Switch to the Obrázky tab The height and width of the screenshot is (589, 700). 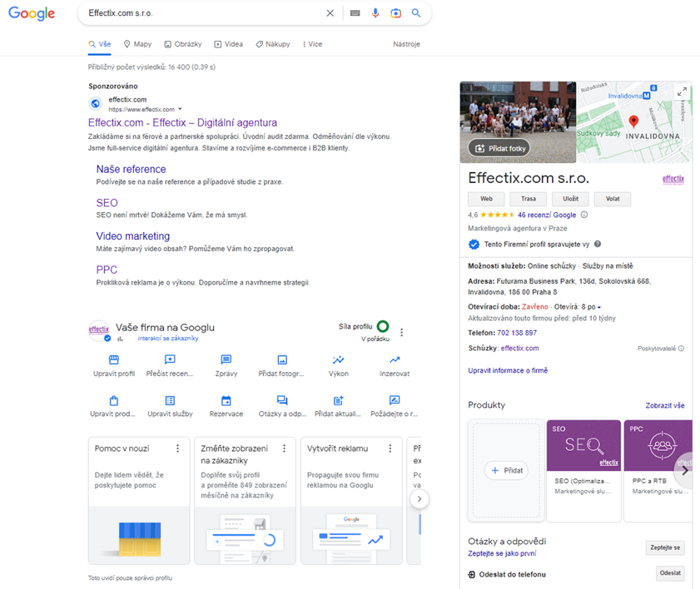[183, 44]
